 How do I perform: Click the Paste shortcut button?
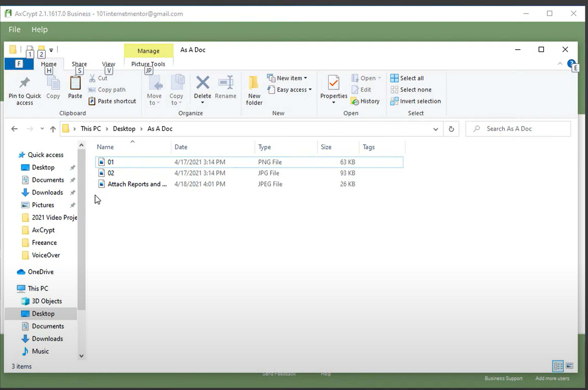click(x=113, y=101)
